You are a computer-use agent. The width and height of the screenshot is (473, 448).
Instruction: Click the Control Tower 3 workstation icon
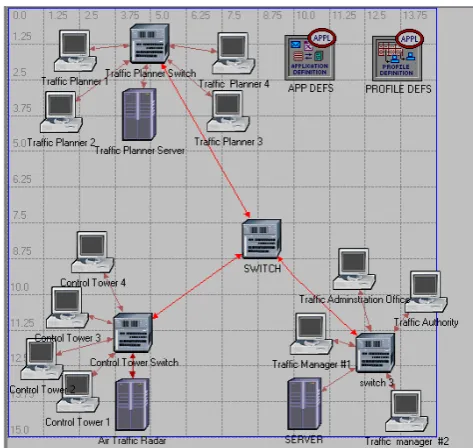[67, 307]
